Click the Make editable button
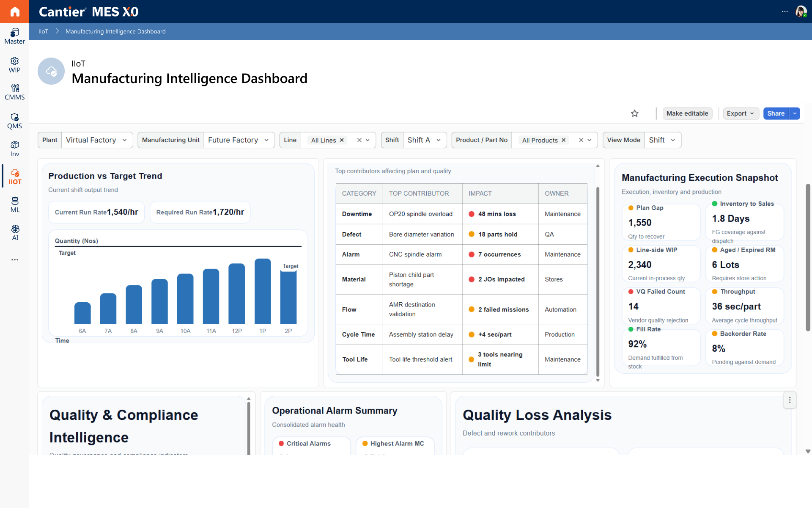This screenshot has width=812, height=508. (687, 113)
